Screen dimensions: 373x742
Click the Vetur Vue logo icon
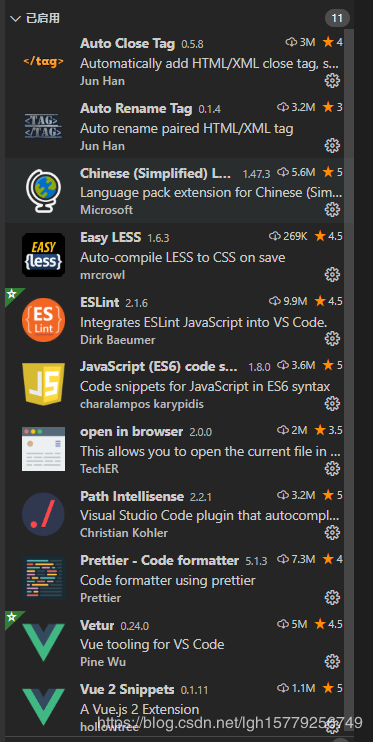point(43,642)
